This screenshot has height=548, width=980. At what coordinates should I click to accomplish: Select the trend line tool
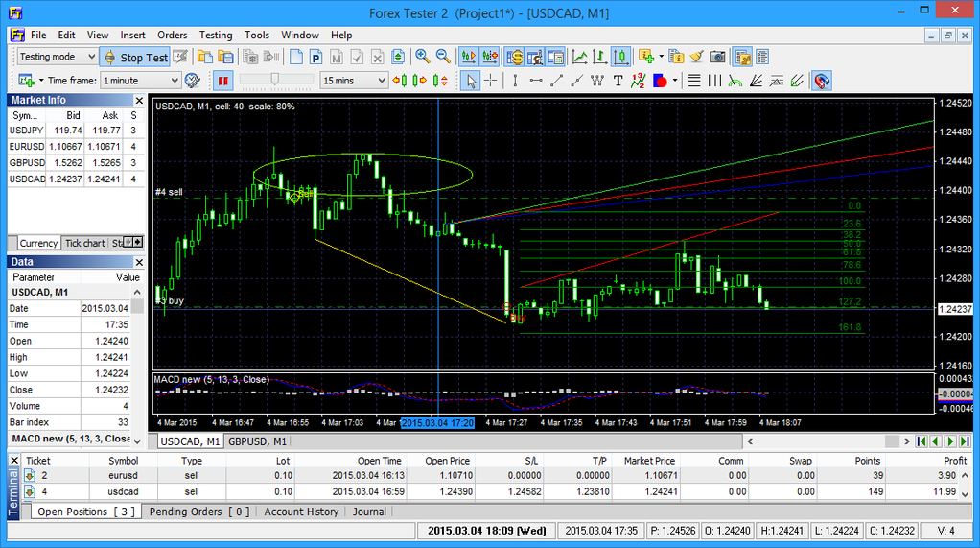click(x=556, y=81)
